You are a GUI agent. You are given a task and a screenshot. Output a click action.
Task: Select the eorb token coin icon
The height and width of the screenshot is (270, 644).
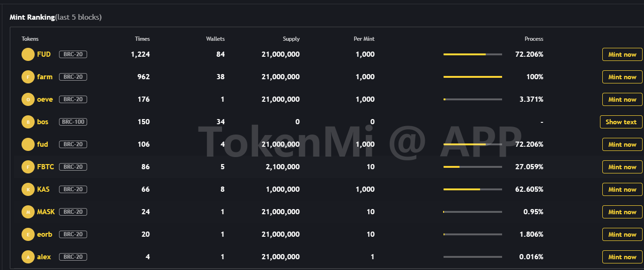[x=28, y=234]
